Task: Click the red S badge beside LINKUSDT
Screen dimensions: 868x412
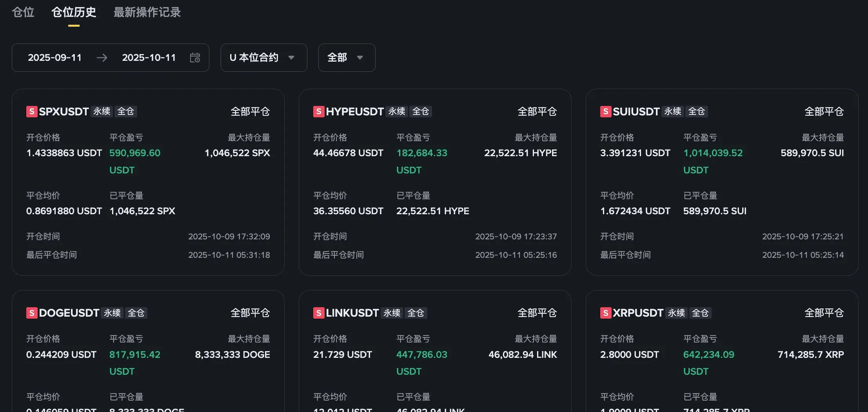Action: (x=319, y=313)
